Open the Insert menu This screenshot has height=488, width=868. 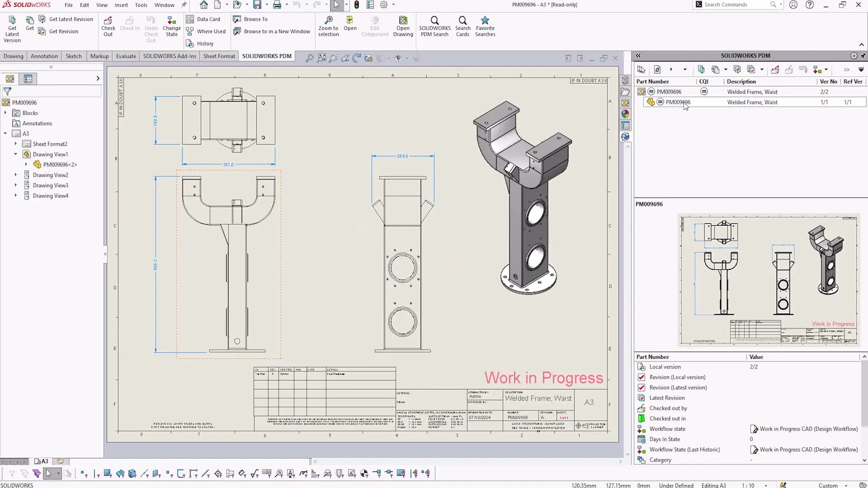click(121, 5)
